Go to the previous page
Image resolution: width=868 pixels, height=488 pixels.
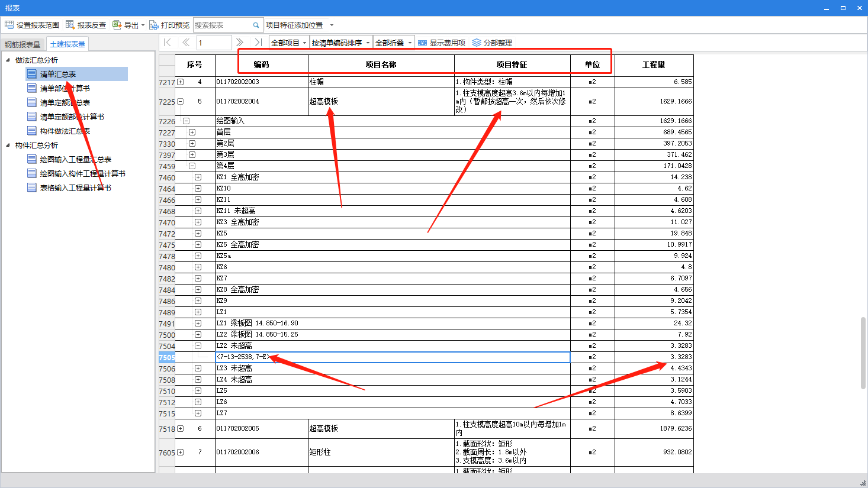186,43
